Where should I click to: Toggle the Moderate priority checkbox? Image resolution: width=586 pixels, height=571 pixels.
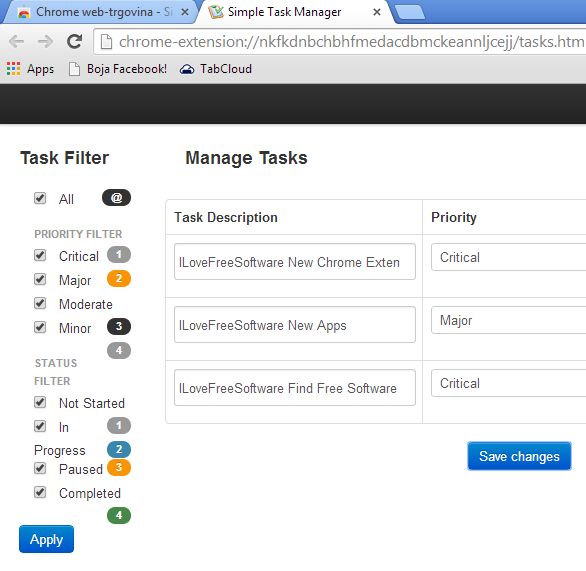[x=40, y=303]
